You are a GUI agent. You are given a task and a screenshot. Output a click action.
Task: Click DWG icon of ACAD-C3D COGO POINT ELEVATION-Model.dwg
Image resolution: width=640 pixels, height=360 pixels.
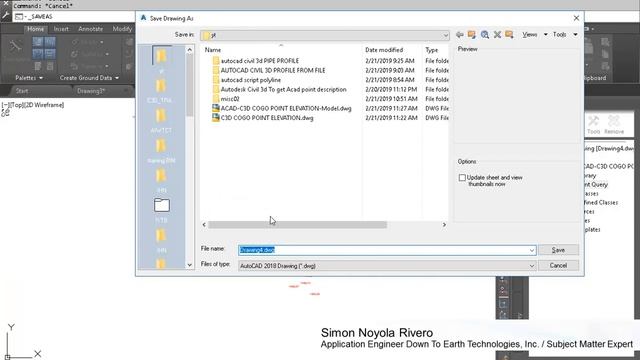point(216,109)
